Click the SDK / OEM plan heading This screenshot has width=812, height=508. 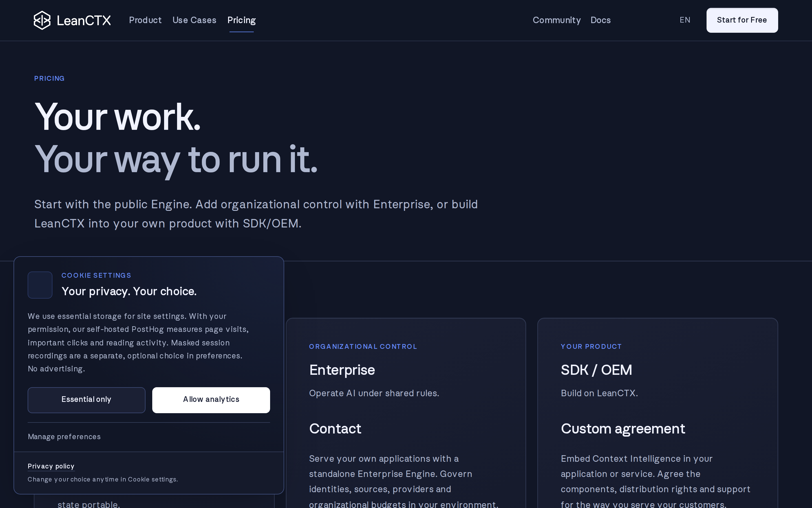(596, 370)
